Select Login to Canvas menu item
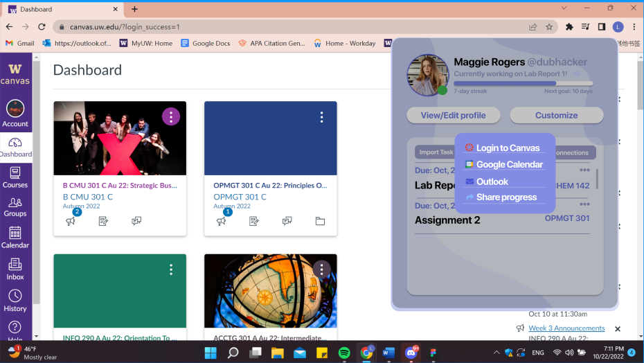 [x=504, y=148]
